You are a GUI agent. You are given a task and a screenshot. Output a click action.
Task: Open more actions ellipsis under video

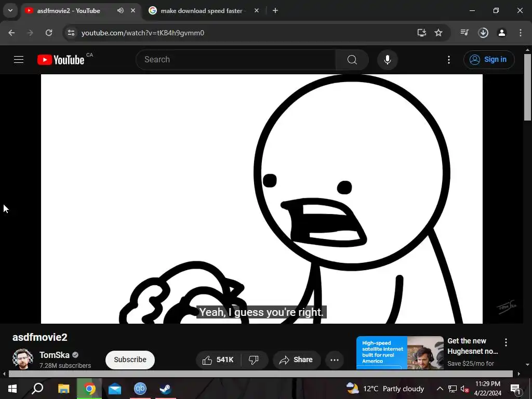click(x=335, y=360)
